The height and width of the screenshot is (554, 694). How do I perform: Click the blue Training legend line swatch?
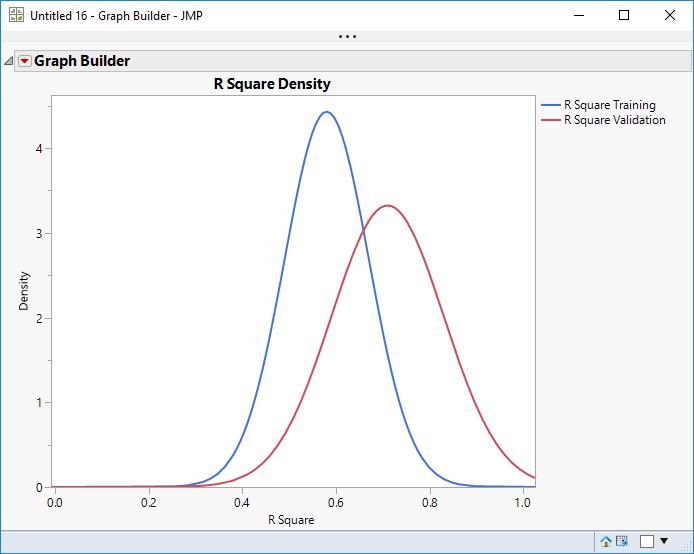551,105
